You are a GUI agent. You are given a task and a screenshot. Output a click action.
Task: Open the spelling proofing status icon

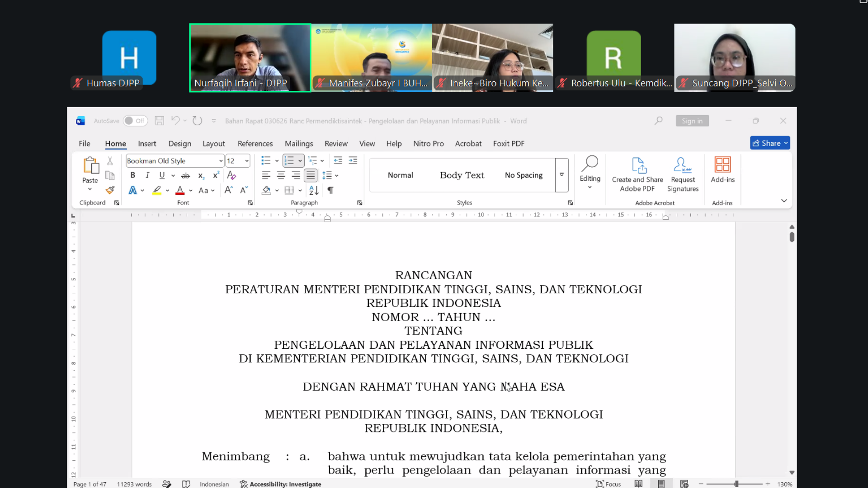point(186,484)
